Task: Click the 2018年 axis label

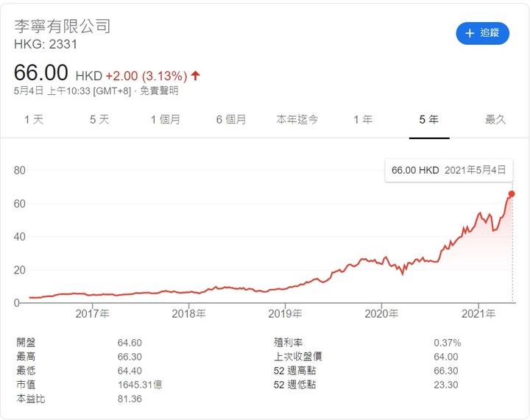Action: pyautogui.click(x=188, y=313)
